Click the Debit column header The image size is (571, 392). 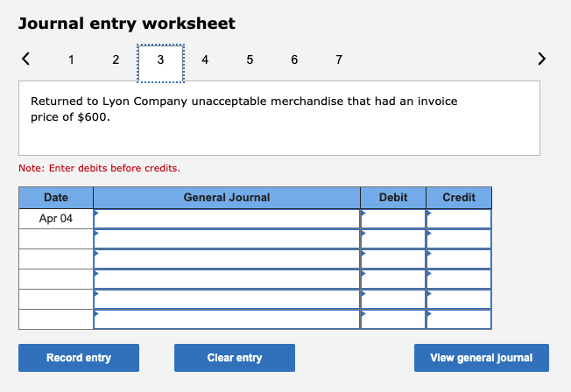[393, 198]
